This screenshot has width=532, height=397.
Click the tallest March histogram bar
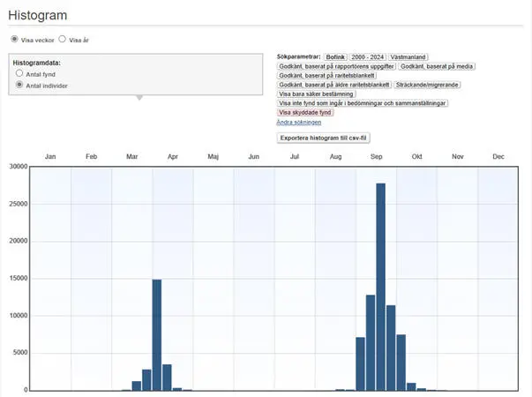[156, 334]
